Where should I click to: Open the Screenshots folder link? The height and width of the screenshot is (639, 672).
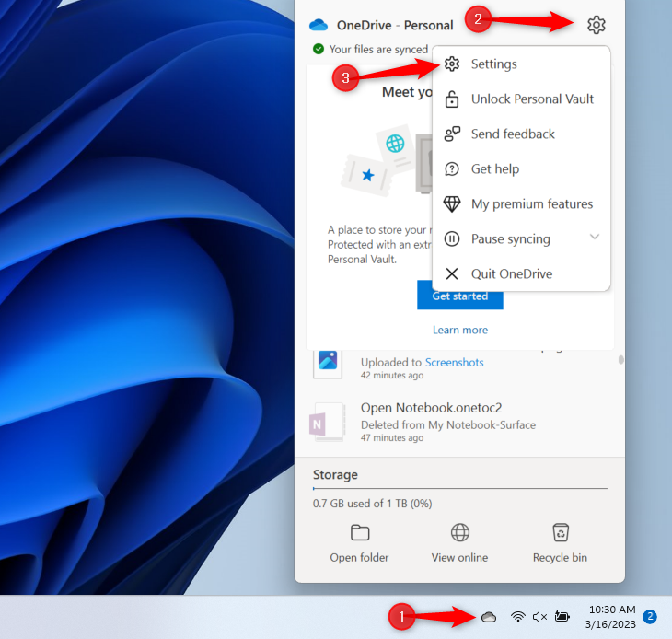pyautogui.click(x=454, y=363)
